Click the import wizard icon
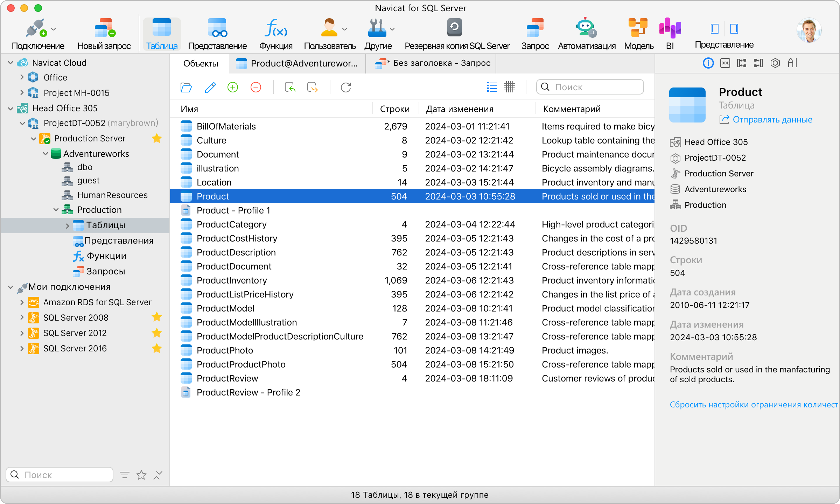The height and width of the screenshot is (504, 840). (290, 87)
